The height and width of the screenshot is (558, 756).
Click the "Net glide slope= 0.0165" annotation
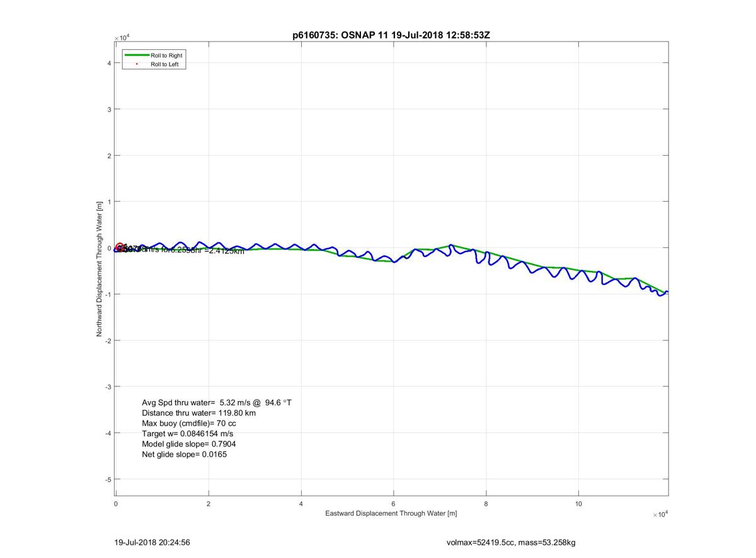pos(185,454)
